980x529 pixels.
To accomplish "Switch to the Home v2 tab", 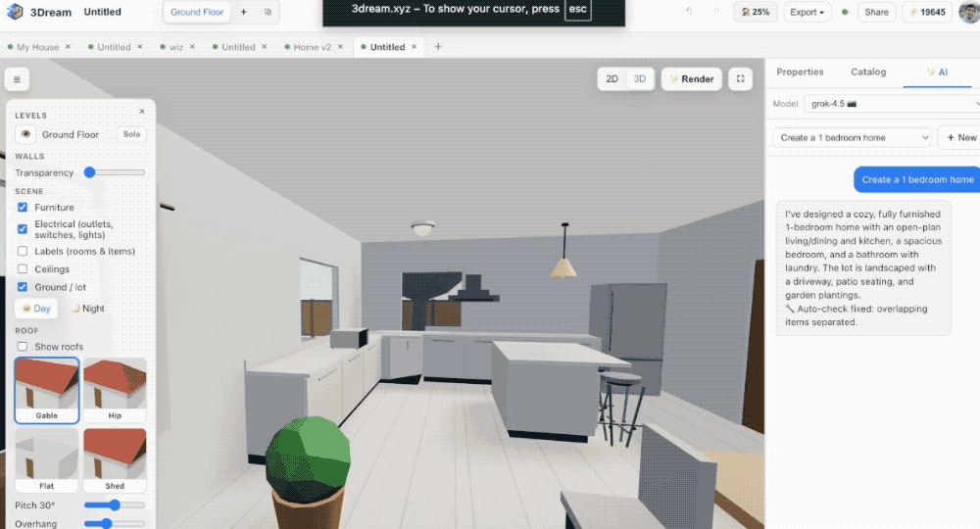I will (x=312, y=47).
